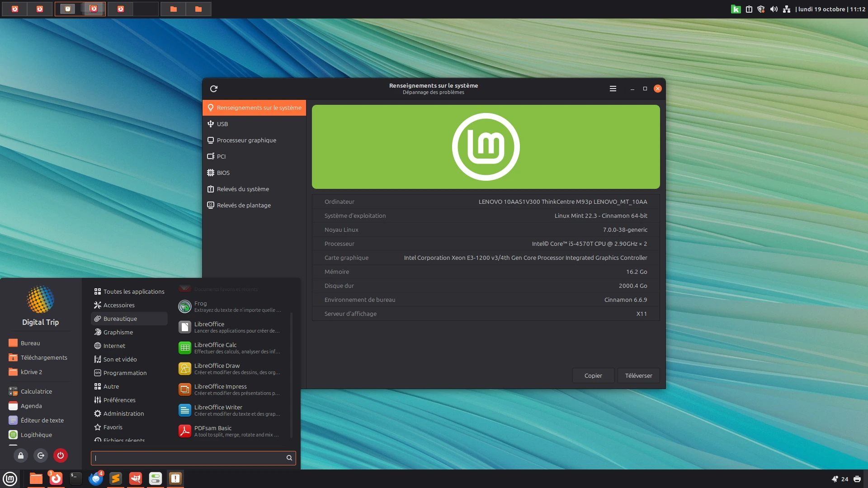Open the calendar via date and time
This screenshot has height=488, width=868.
pyautogui.click(x=830, y=9)
